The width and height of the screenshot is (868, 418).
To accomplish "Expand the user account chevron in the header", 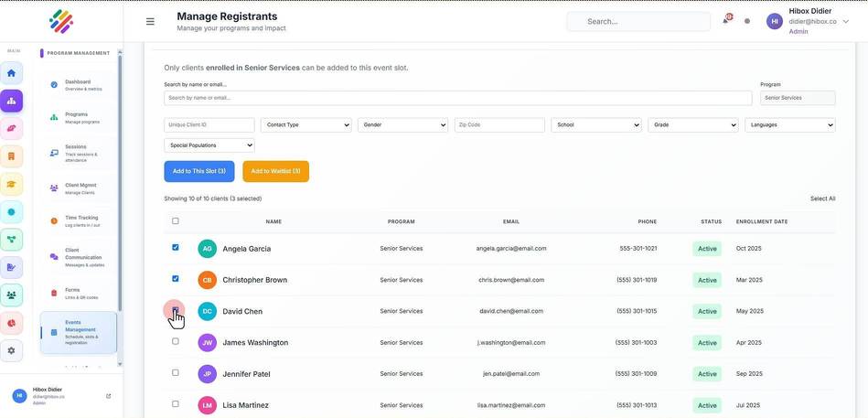I will pos(845,22).
